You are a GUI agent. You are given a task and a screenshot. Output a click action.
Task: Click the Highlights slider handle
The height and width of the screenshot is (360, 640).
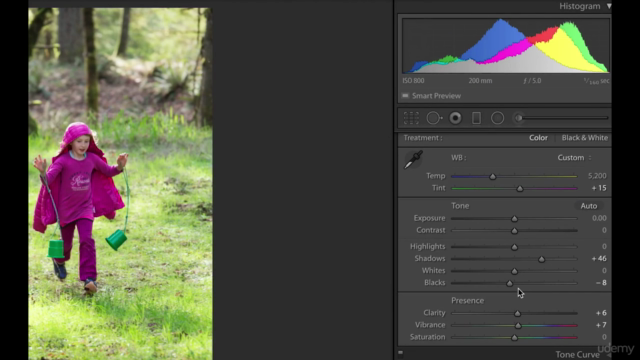pyautogui.click(x=514, y=247)
